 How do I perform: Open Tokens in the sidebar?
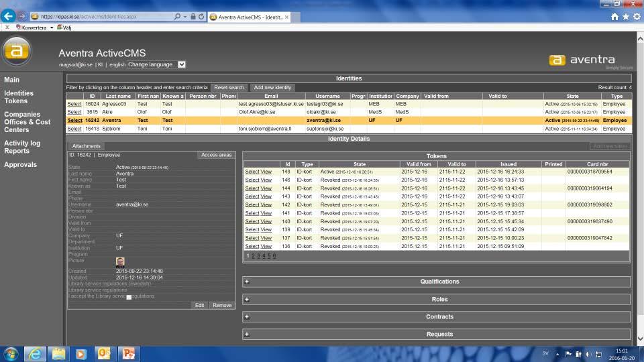tap(15, 101)
